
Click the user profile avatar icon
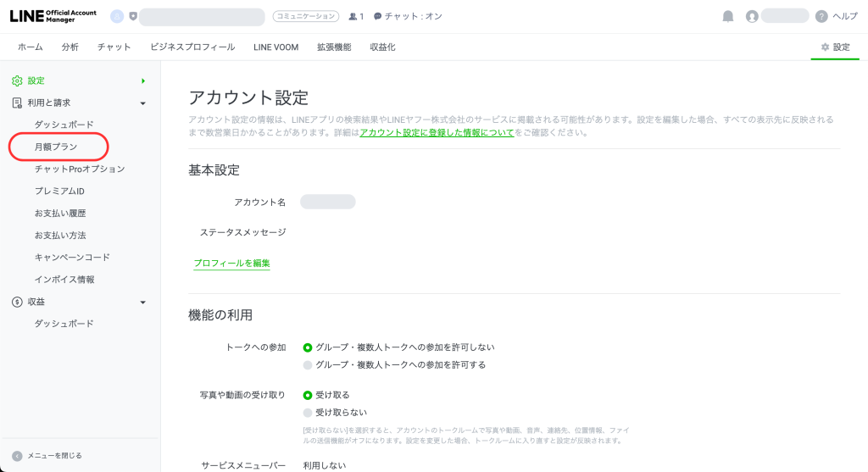coord(751,16)
